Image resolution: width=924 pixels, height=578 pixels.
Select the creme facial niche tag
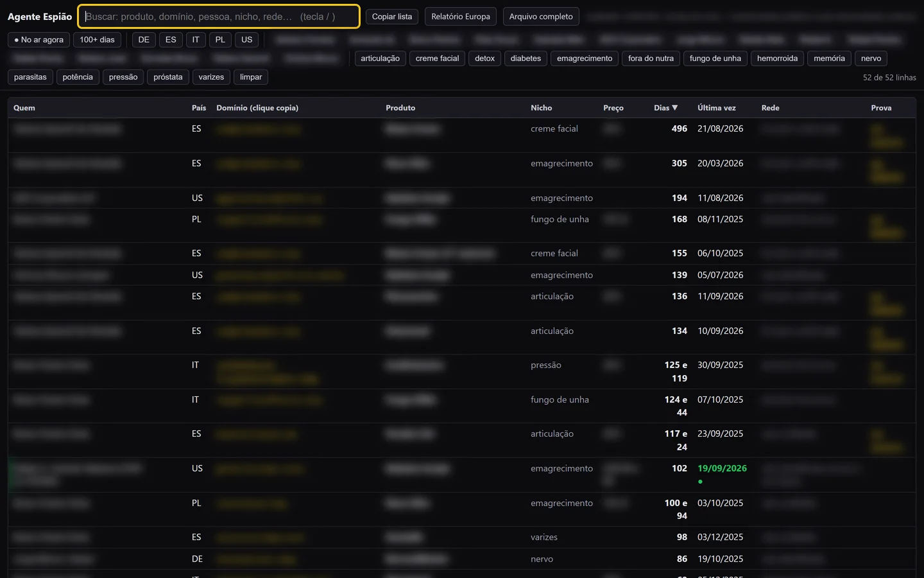coord(438,58)
